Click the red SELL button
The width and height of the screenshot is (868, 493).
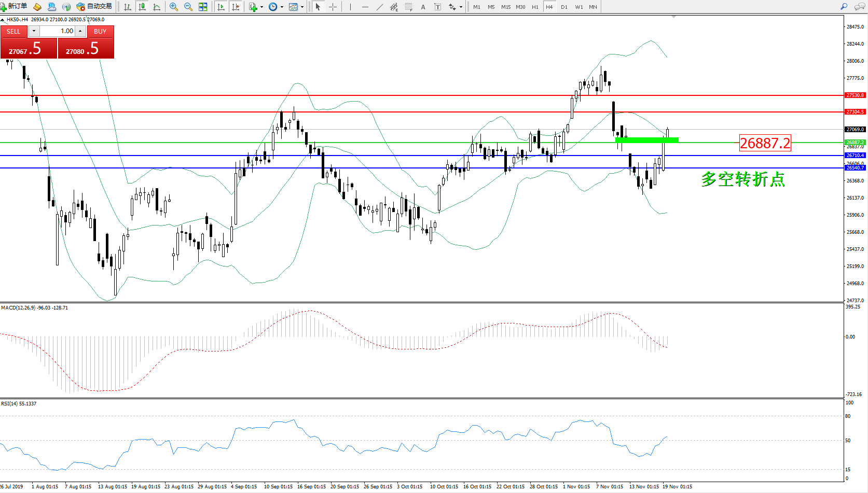13,32
